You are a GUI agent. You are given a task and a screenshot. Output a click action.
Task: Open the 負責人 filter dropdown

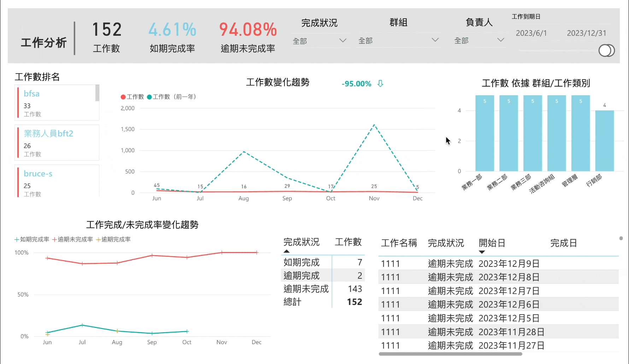(x=479, y=41)
